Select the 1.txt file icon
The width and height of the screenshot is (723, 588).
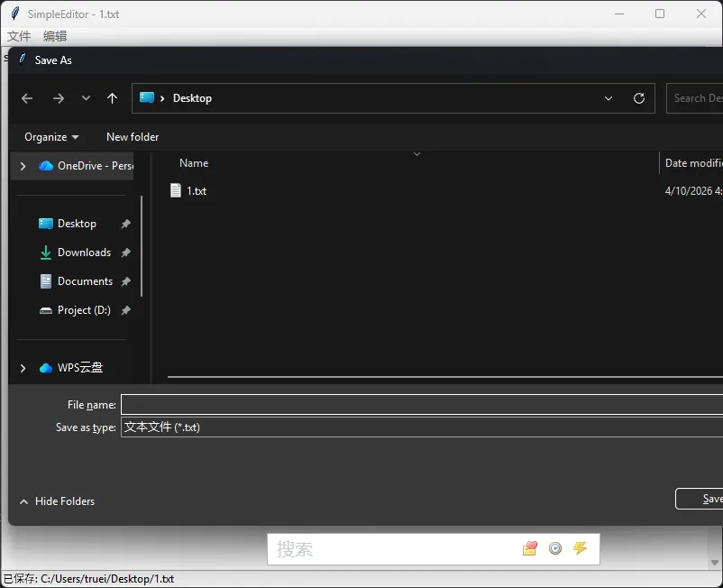coord(176,190)
